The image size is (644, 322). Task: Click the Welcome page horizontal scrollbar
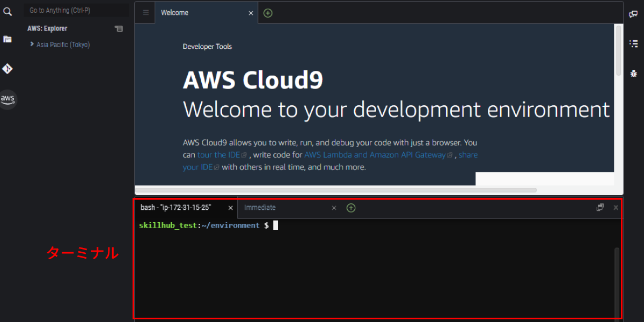336,190
